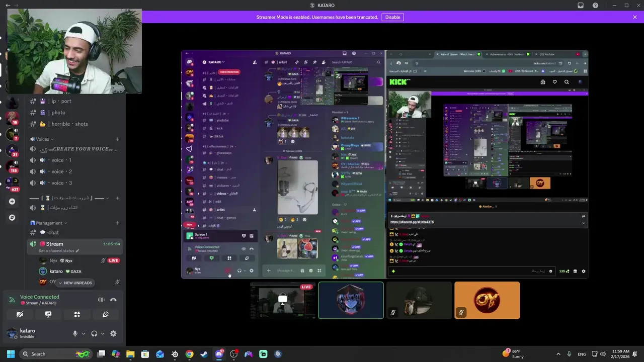Viewport: 644px width, 362px height.
Task: Click Set a channel status
Action: (59, 251)
